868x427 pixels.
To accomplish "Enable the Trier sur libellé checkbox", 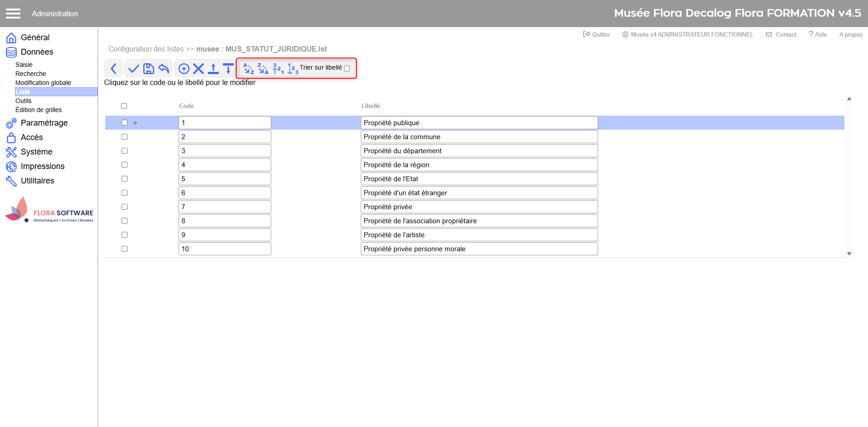I will click(x=347, y=69).
